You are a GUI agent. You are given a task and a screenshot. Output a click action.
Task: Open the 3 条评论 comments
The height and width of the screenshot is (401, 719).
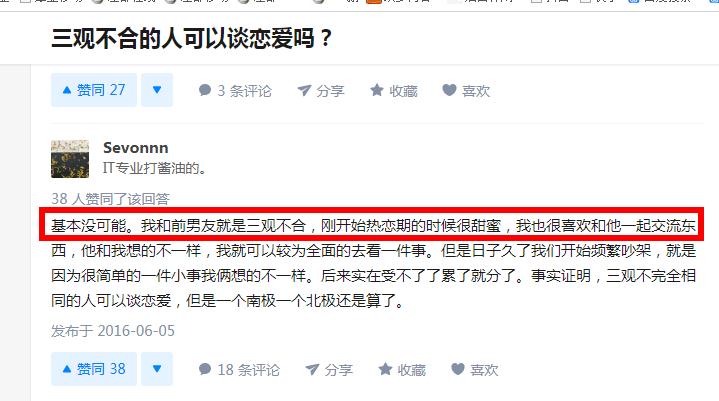[x=235, y=91]
